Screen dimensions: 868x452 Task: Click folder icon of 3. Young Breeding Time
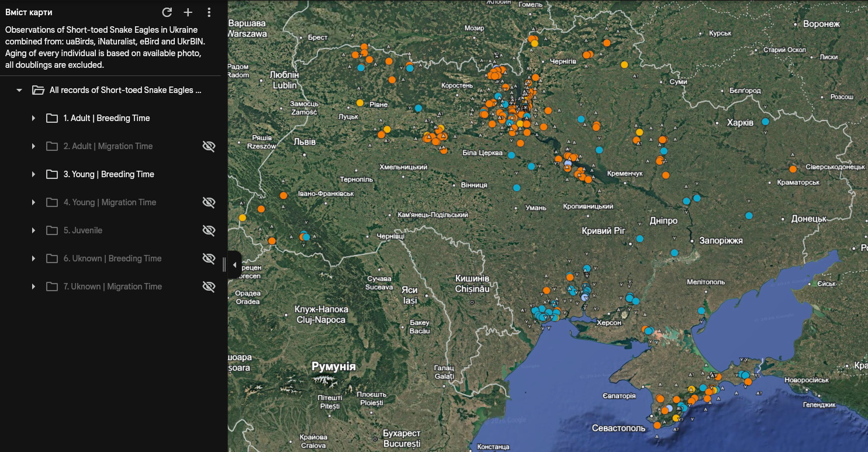(x=52, y=174)
